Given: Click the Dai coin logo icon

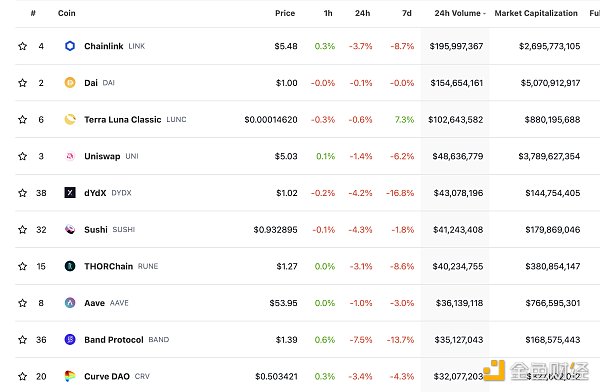Looking at the screenshot, I should [x=70, y=83].
